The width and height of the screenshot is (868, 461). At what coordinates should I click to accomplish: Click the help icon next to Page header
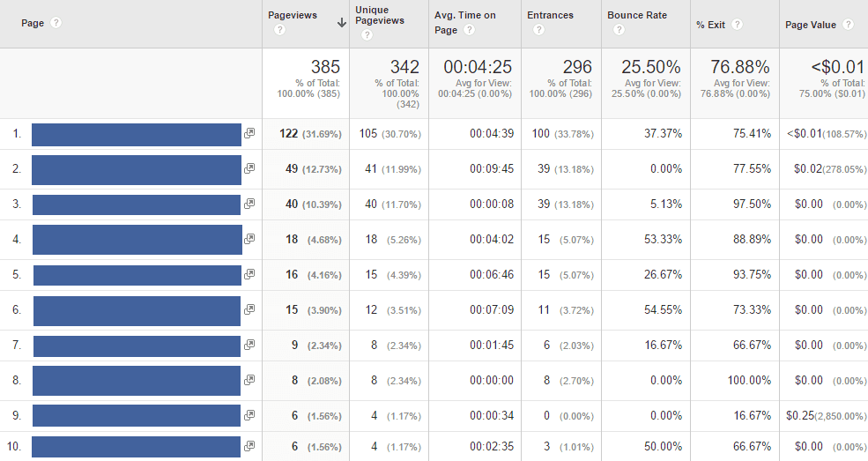point(56,23)
